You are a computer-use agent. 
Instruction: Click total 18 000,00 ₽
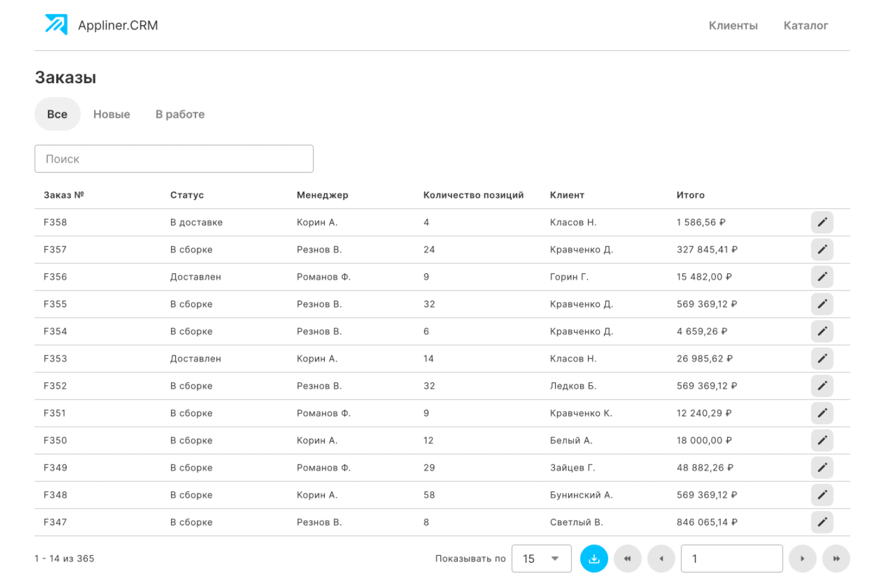tap(704, 441)
